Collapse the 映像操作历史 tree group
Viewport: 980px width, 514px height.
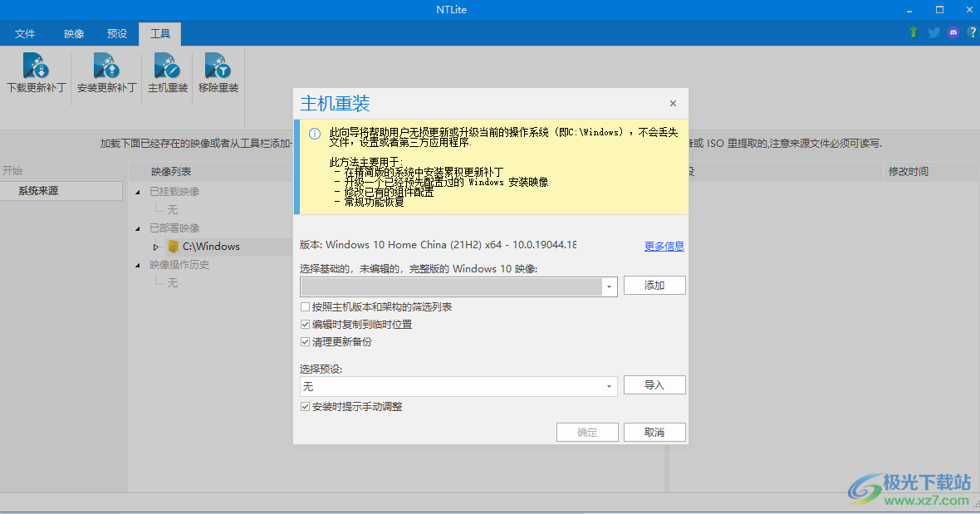coord(138,265)
